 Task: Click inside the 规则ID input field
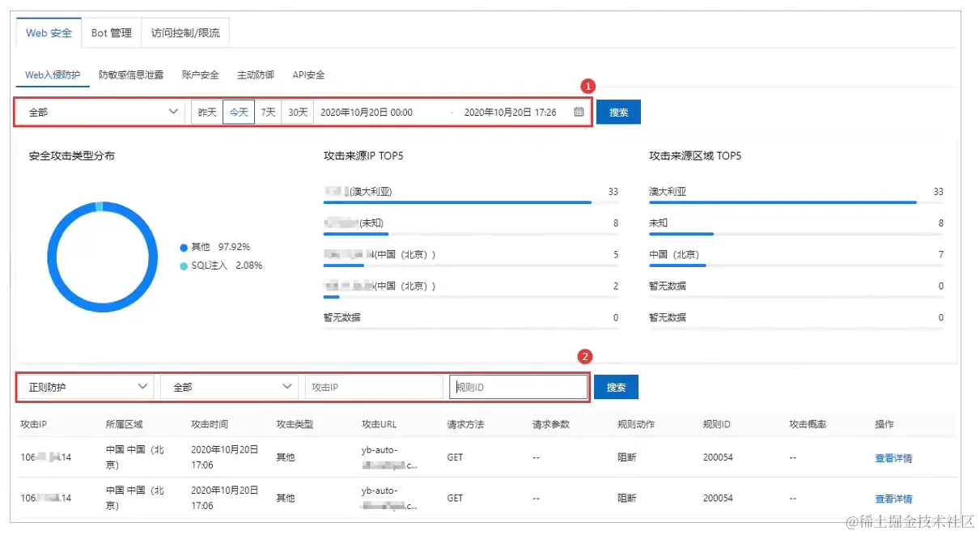tap(518, 387)
